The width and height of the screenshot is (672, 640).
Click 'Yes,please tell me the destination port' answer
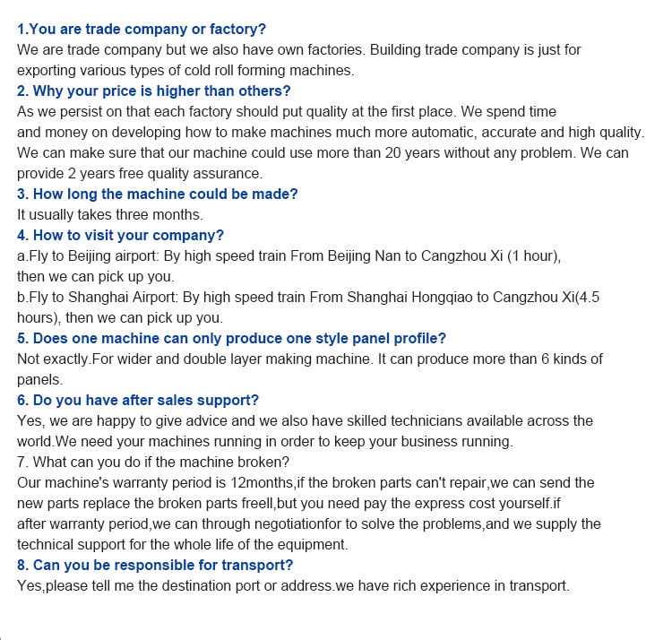pyautogui.click(x=293, y=585)
